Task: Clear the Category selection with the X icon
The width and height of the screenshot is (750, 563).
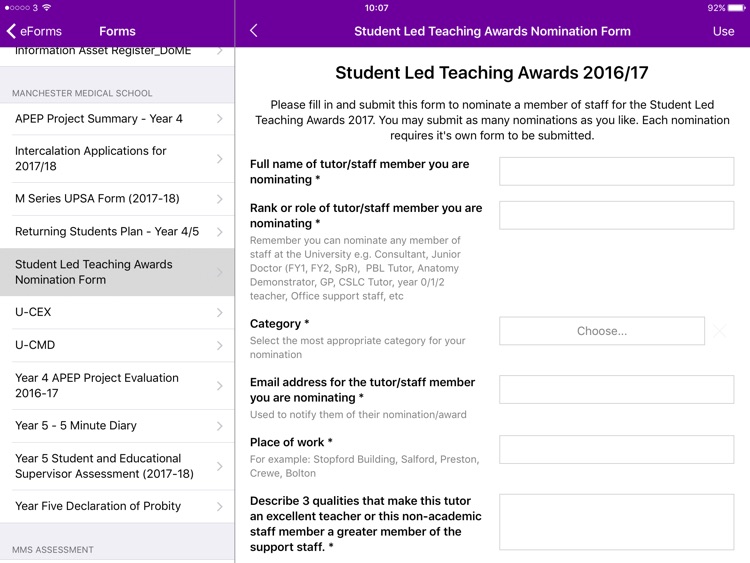Action: coord(720,331)
